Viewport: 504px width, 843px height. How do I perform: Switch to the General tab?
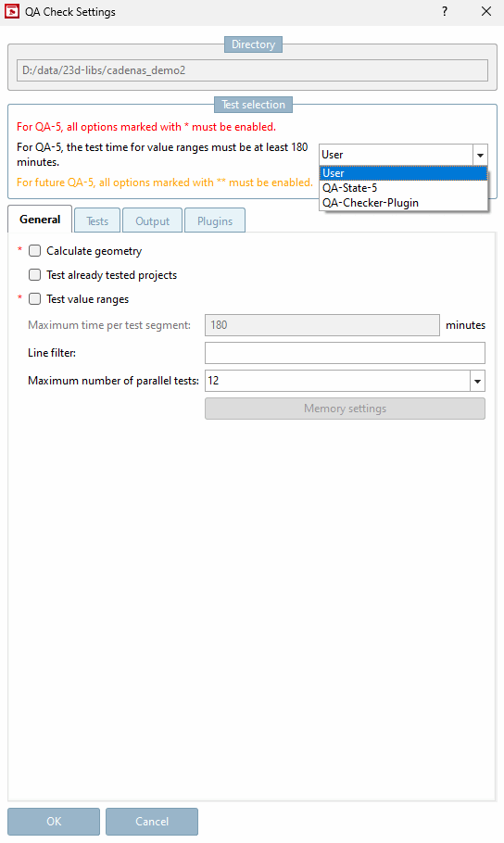click(40, 220)
